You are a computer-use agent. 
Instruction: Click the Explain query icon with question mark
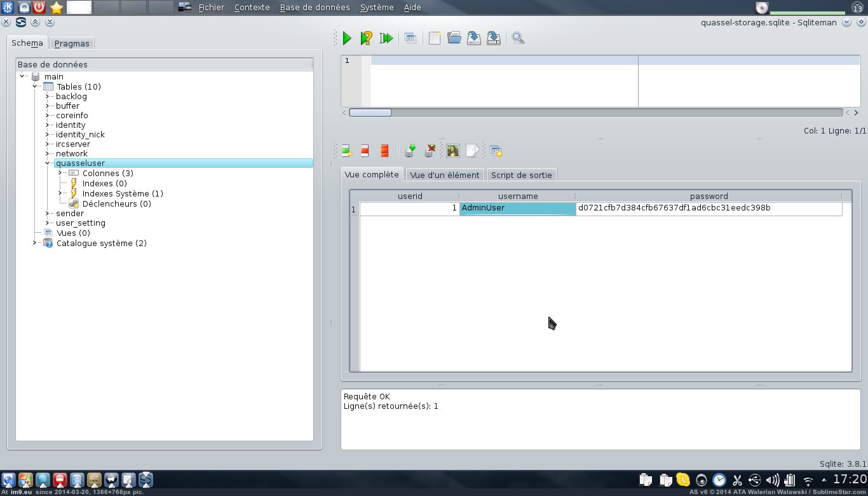coord(366,38)
